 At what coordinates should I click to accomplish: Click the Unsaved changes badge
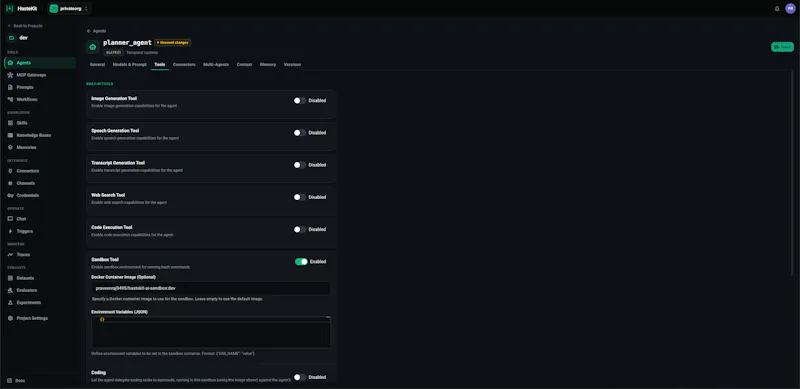(172, 43)
